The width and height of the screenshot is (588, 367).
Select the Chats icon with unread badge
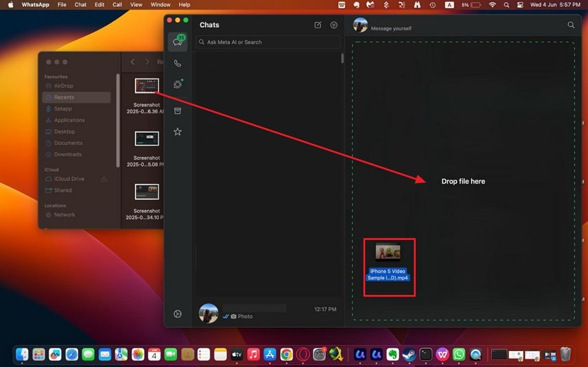coord(178,41)
